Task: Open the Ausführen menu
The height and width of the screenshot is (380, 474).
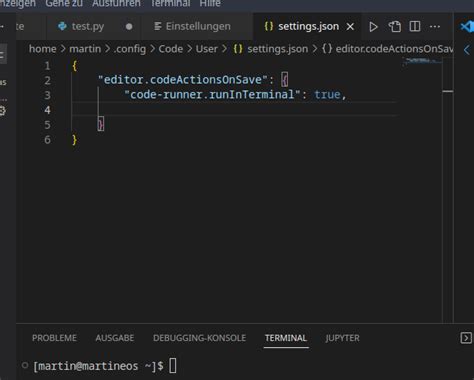Action: (x=116, y=4)
